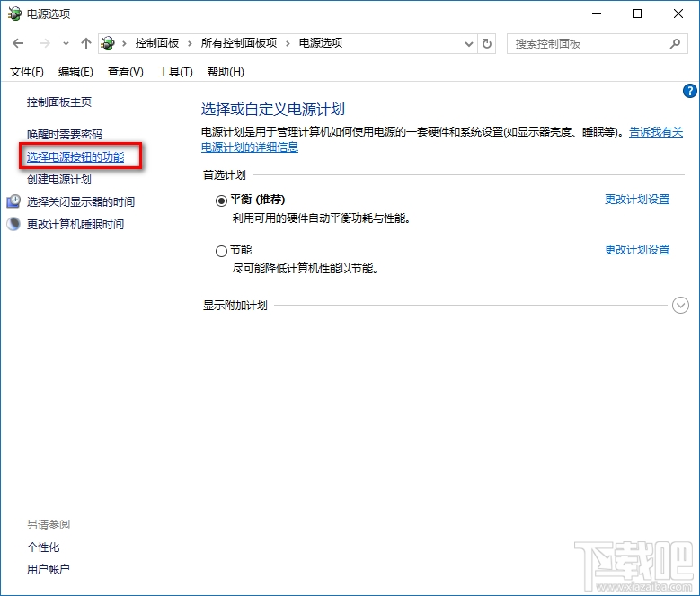Go to 控制面板主页

(x=59, y=102)
